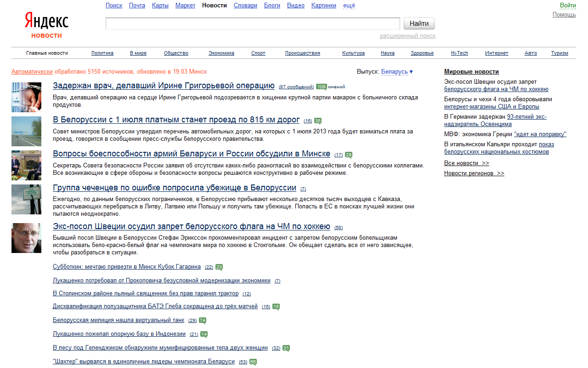Open Маркет service link

coord(185,6)
